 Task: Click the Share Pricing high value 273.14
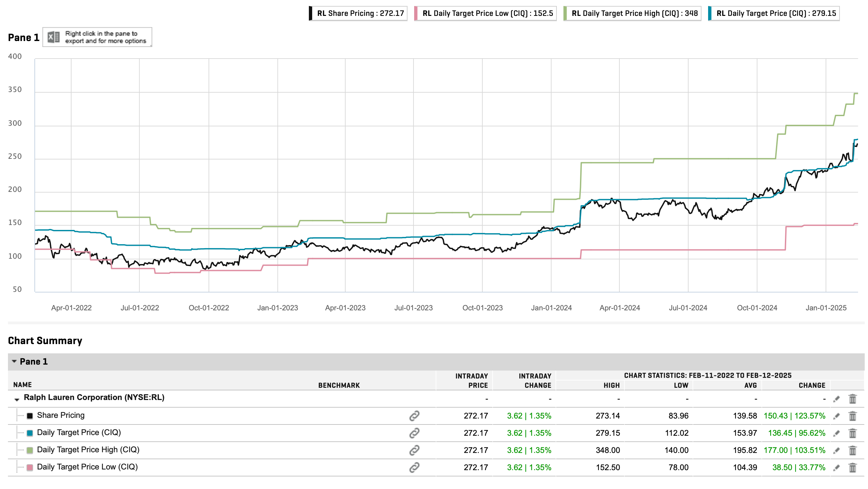pyautogui.click(x=607, y=416)
